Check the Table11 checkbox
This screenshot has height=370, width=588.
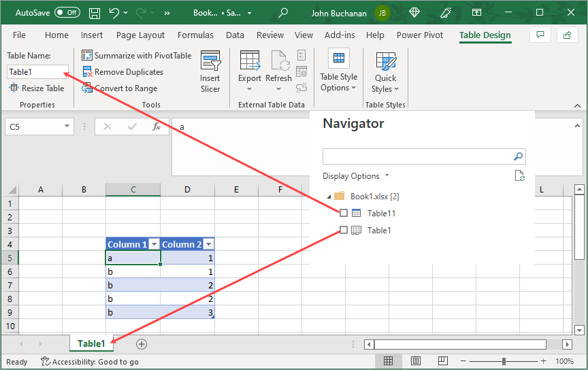(344, 213)
